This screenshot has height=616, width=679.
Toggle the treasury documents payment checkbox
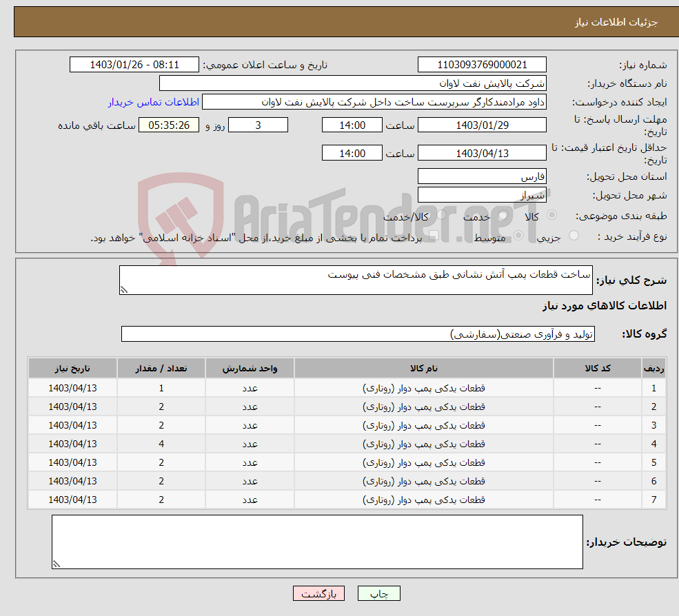pos(434,236)
